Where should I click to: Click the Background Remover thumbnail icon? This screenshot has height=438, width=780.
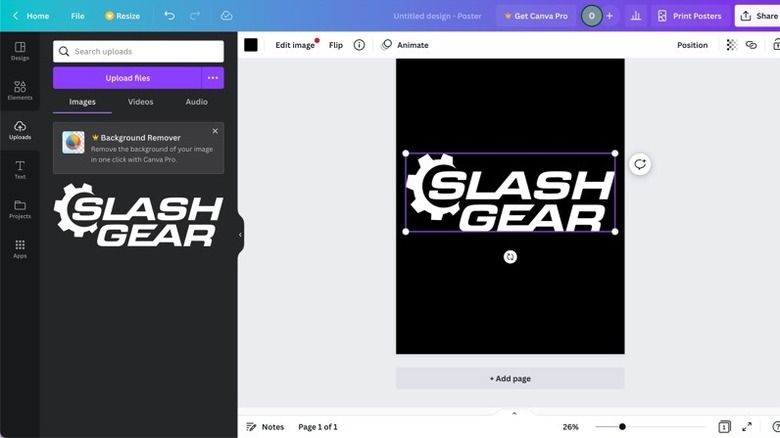pyautogui.click(x=73, y=142)
